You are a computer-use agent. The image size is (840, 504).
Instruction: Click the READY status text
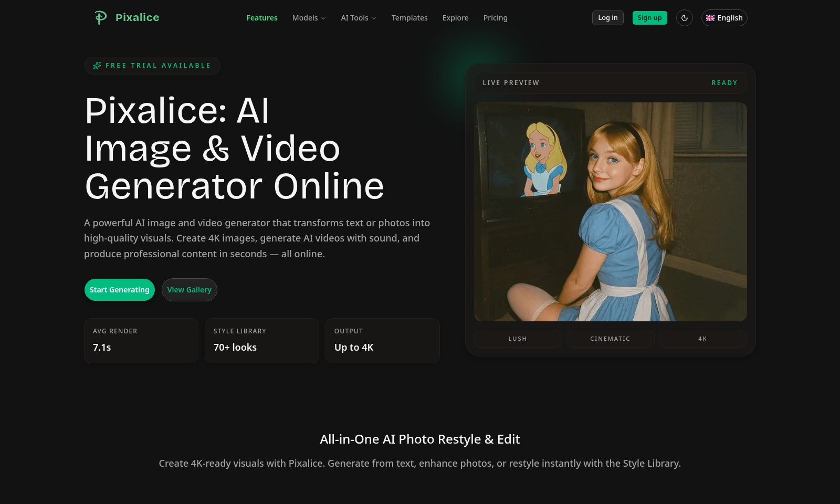[724, 83]
